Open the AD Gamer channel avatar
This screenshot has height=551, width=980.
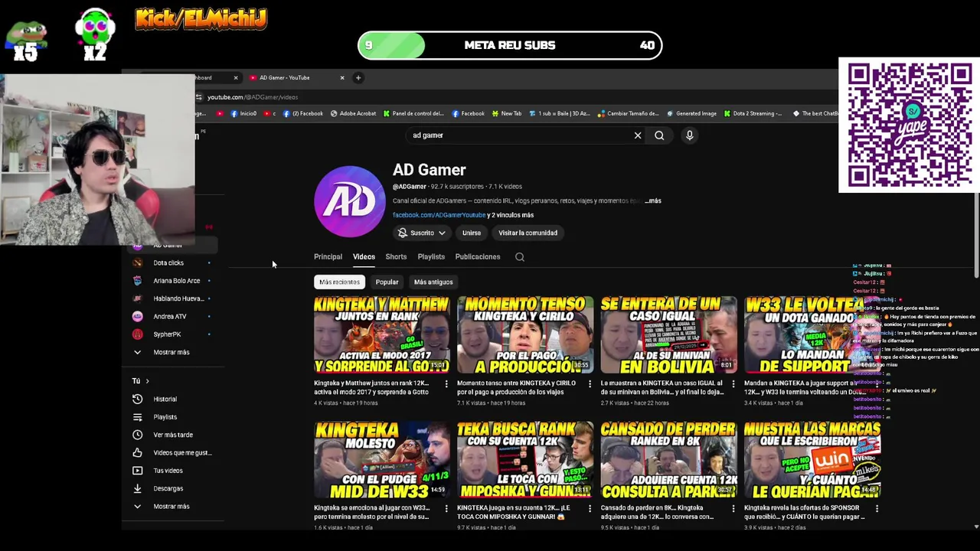pyautogui.click(x=350, y=201)
